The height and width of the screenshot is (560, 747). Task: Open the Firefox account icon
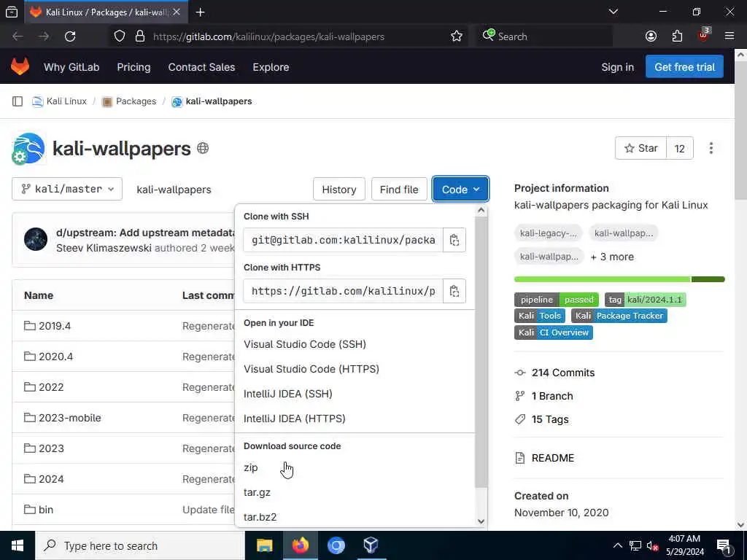click(x=651, y=36)
